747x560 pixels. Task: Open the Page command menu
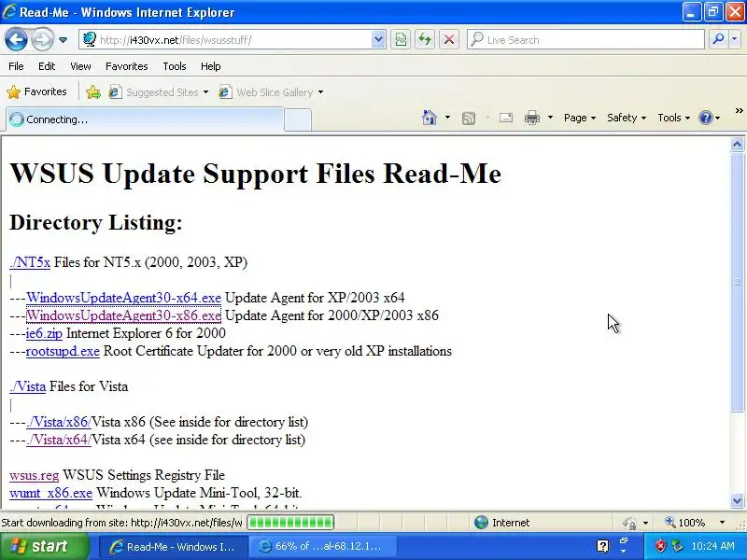pyautogui.click(x=580, y=118)
